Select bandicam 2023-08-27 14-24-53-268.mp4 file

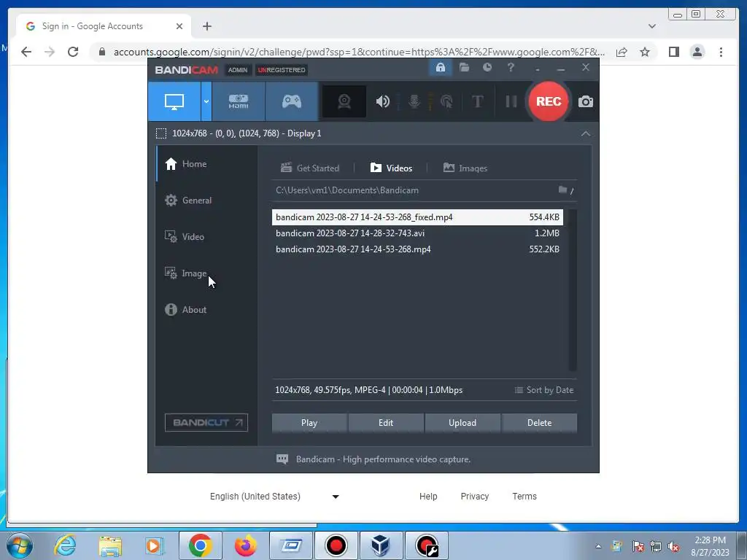pos(417,249)
